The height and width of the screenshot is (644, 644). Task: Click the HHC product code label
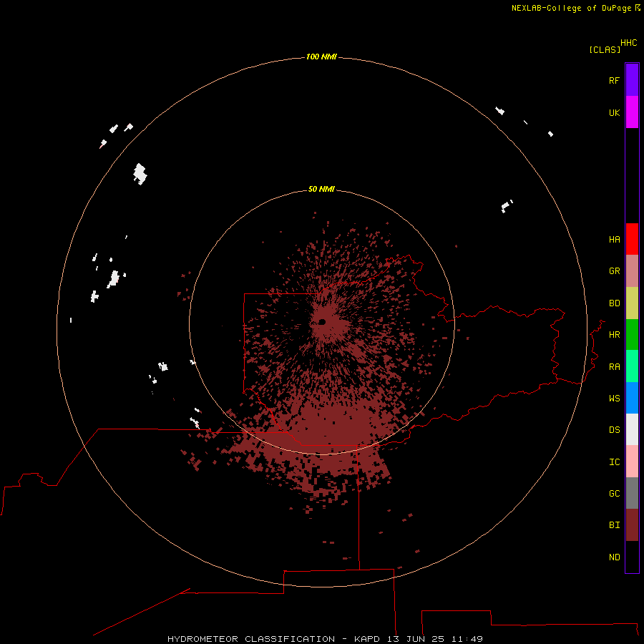[x=628, y=43]
